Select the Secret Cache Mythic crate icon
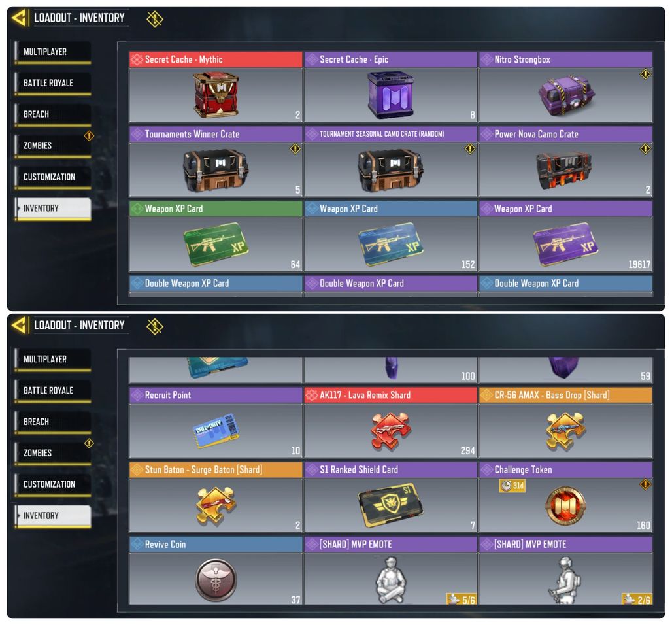Image resolution: width=672 pixels, height=625 pixels. tap(216, 95)
